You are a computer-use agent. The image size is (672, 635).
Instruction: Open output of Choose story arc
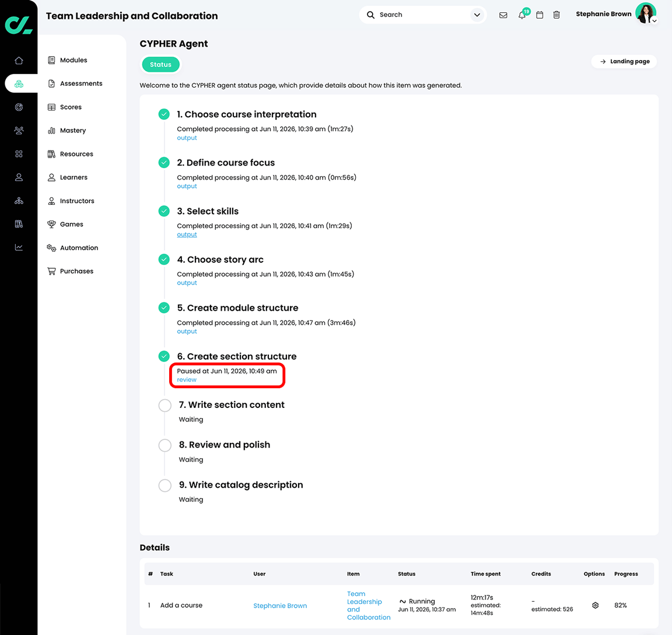click(x=187, y=283)
